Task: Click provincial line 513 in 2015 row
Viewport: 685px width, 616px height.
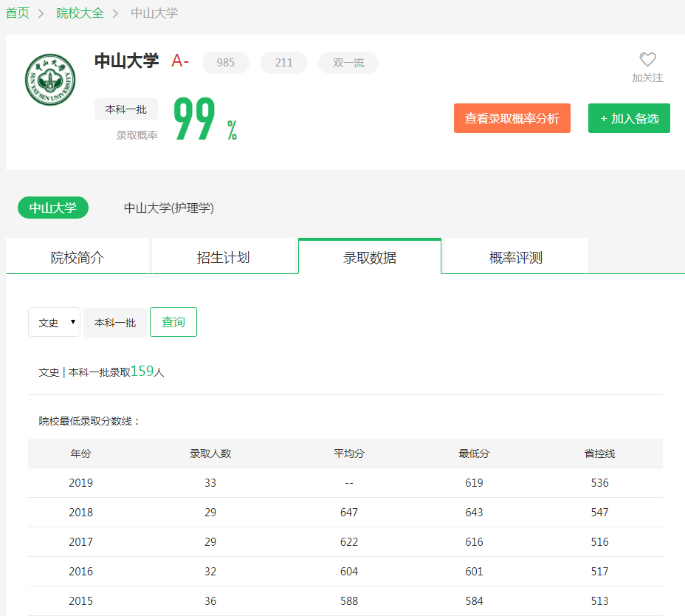Action: (x=599, y=600)
